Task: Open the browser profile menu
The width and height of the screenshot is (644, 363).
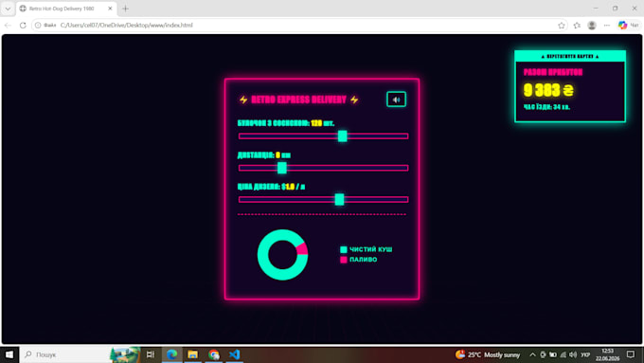Action: (592, 25)
